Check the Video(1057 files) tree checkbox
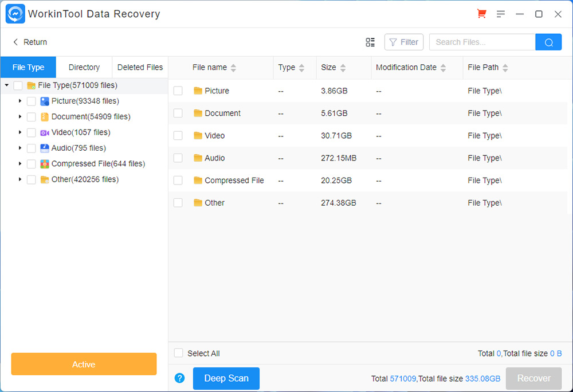The width and height of the screenshot is (573, 392). [x=32, y=132]
